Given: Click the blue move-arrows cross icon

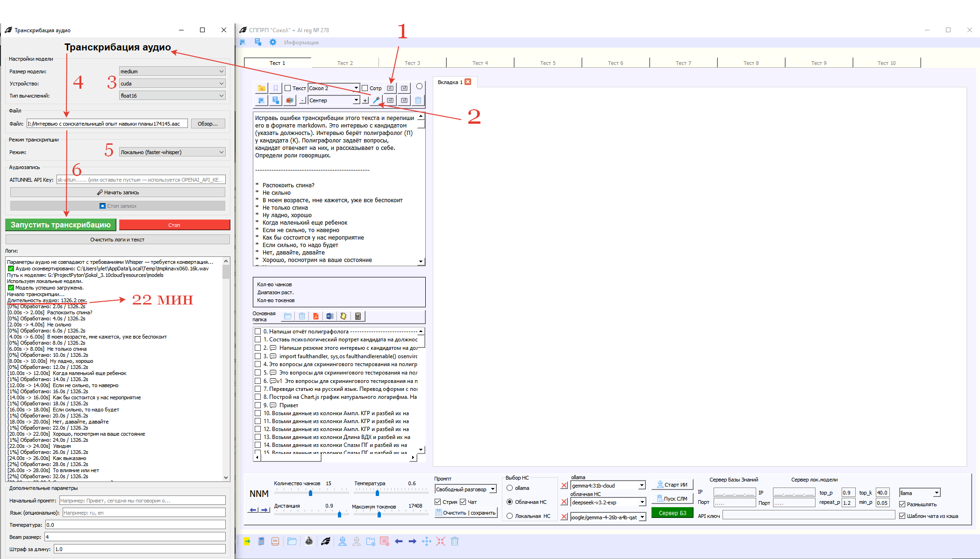Looking at the screenshot, I should (x=427, y=541).
